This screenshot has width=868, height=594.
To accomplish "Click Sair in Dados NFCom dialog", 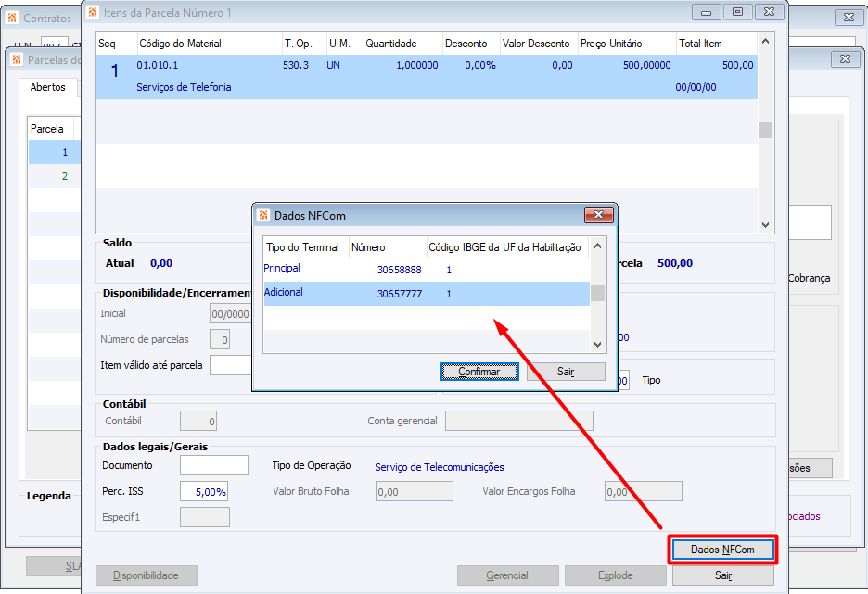I will [x=566, y=372].
